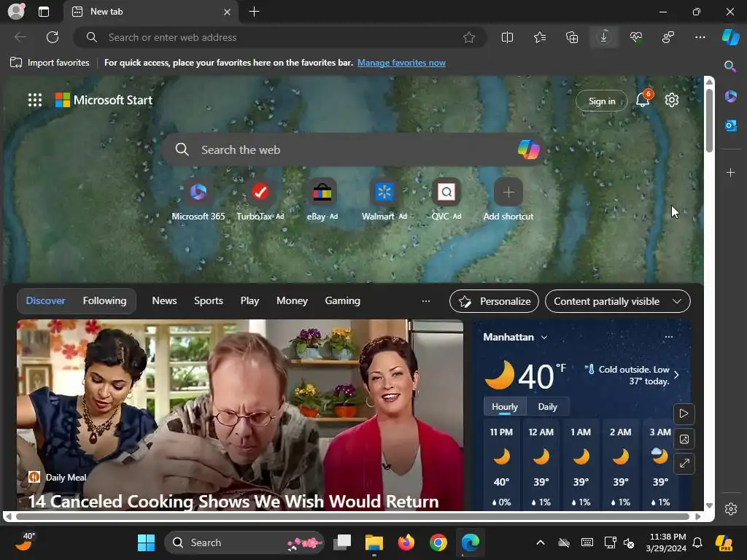
Task: Open the eBay shortcut tile
Action: [x=322, y=200]
